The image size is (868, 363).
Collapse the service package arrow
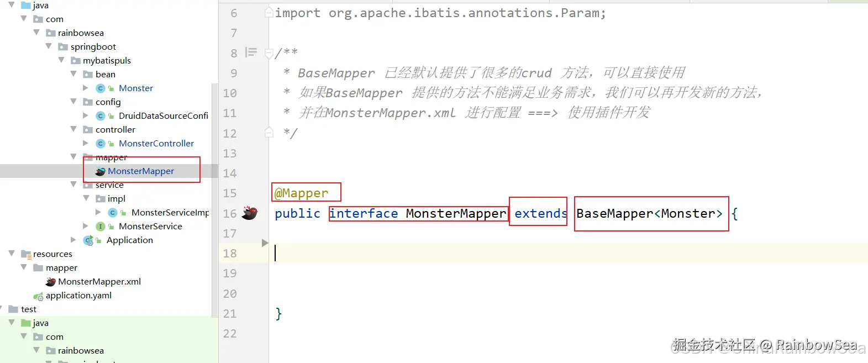[73, 185]
